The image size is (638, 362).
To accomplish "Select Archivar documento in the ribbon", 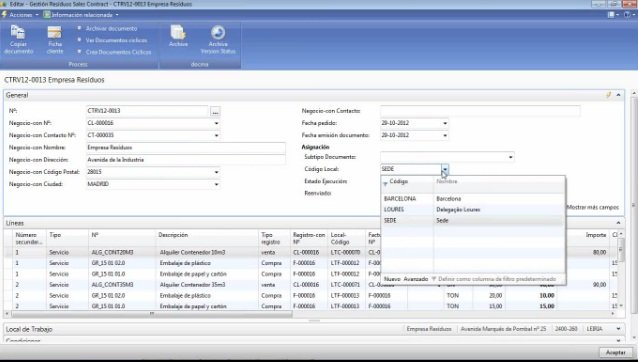I will 111,28.
